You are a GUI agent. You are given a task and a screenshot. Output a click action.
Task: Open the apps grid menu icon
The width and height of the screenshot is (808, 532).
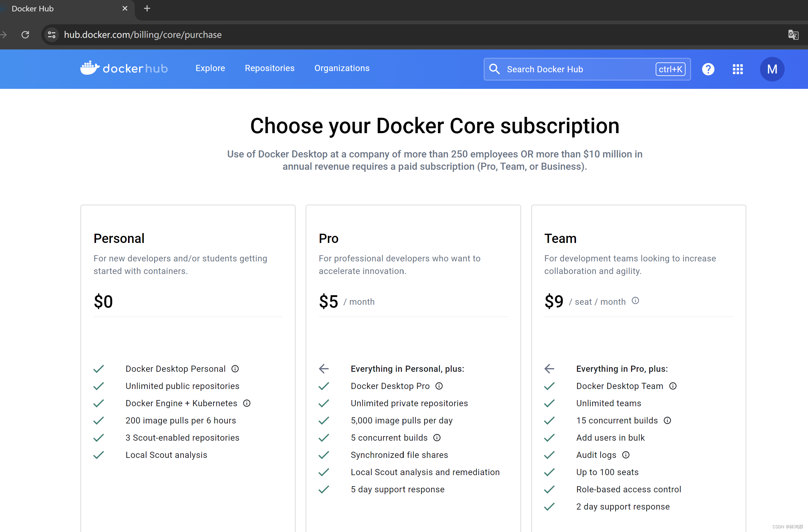tap(738, 69)
